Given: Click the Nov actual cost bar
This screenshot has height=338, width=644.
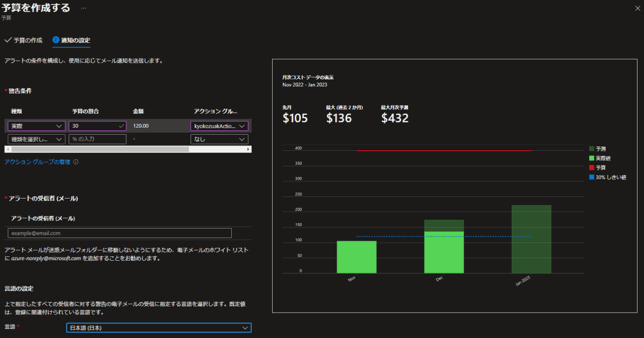Looking at the screenshot, I should [x=356, y=257].
